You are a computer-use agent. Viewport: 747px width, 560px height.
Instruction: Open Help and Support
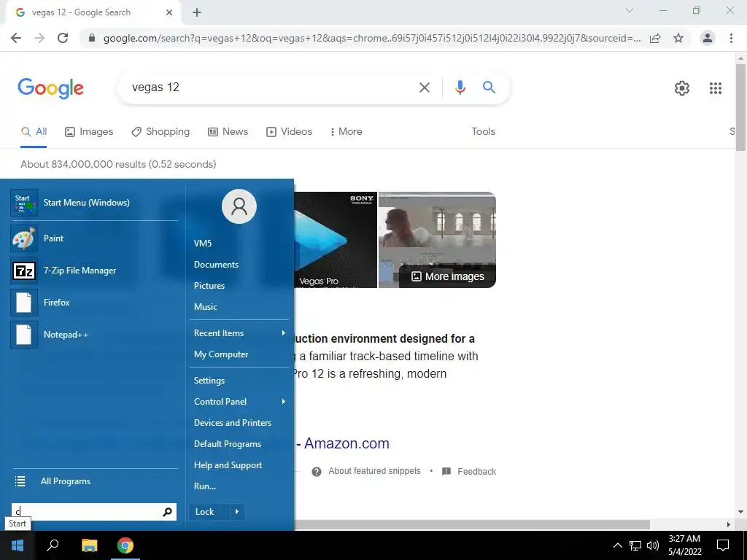point(239,465)
